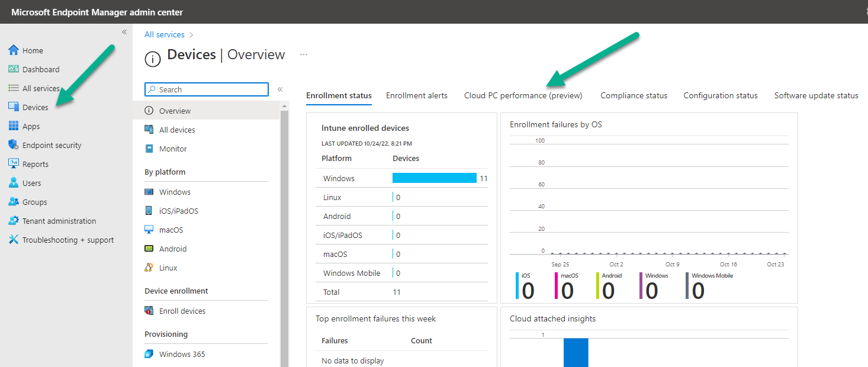Click the Intune enrolled devices heading
The width and height of the screenshot is (868, 367).
coord(365,128)
